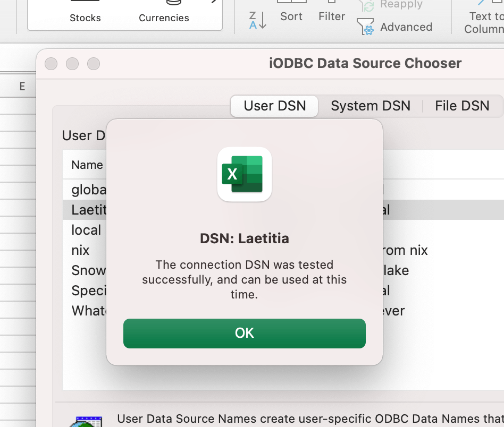Select the 'Speci' data source row
504x427 pixels.
[x=283, y=291]
